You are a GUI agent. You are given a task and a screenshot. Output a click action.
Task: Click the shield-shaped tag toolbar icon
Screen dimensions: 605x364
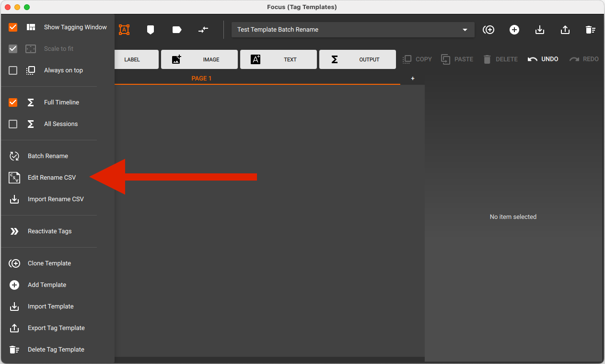[151, 30]
